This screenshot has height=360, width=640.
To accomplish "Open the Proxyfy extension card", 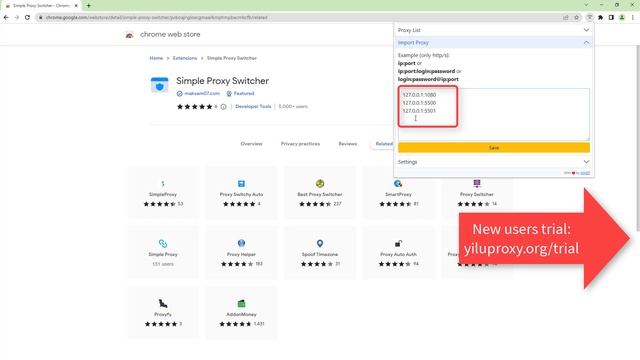I will [163, 312].
